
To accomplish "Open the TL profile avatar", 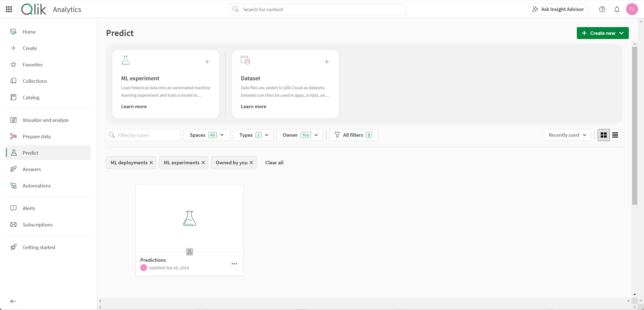I will click(632, 9).
